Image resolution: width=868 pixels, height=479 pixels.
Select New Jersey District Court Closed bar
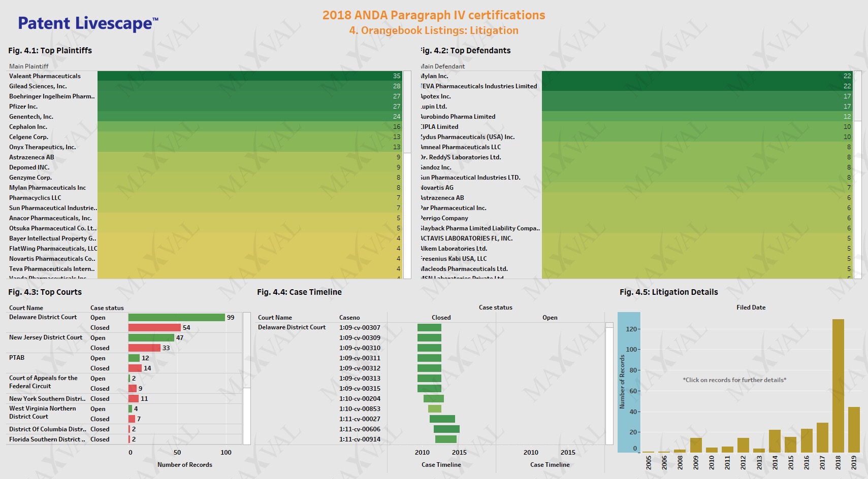point(144,348)
